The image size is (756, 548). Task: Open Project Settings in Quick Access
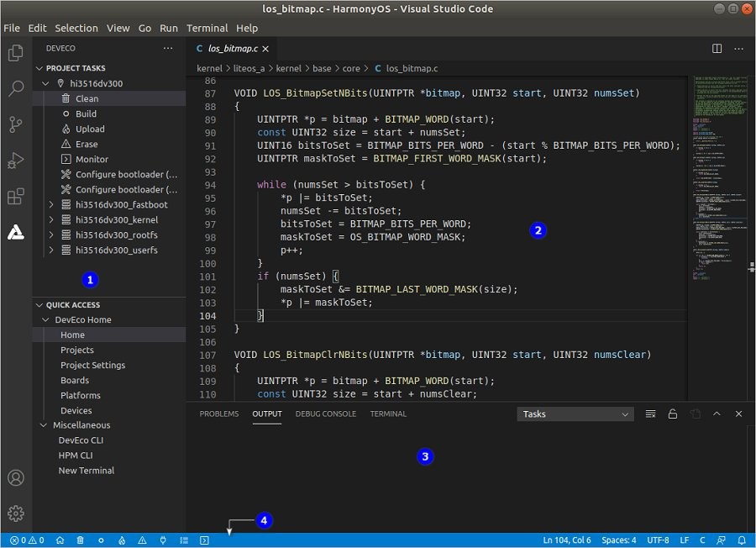pos(92,365)
